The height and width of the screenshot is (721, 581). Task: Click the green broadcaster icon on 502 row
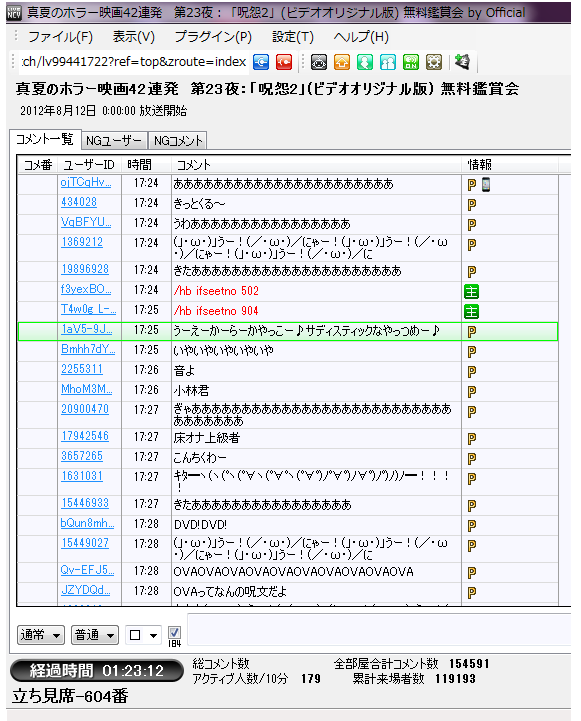click(x=472, y=292)
